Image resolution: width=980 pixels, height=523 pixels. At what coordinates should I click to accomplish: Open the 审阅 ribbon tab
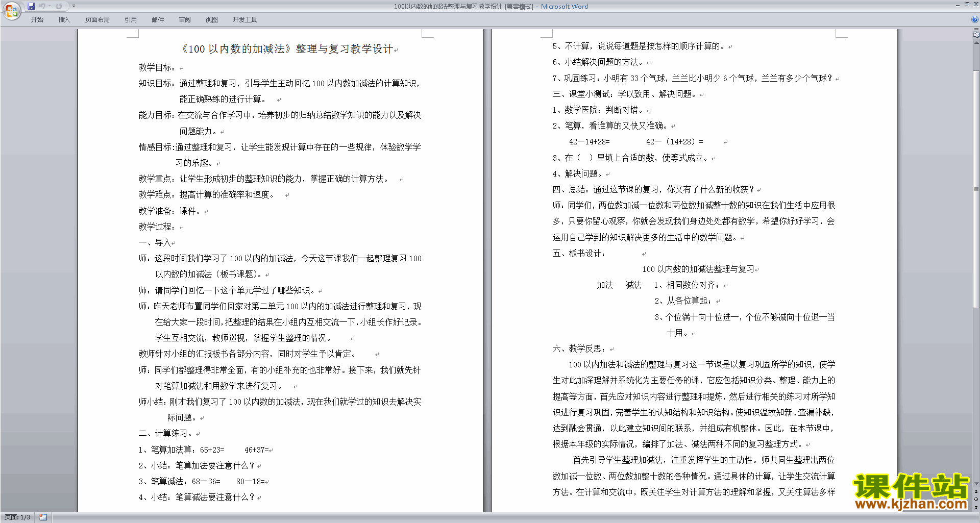coord(185,20)
